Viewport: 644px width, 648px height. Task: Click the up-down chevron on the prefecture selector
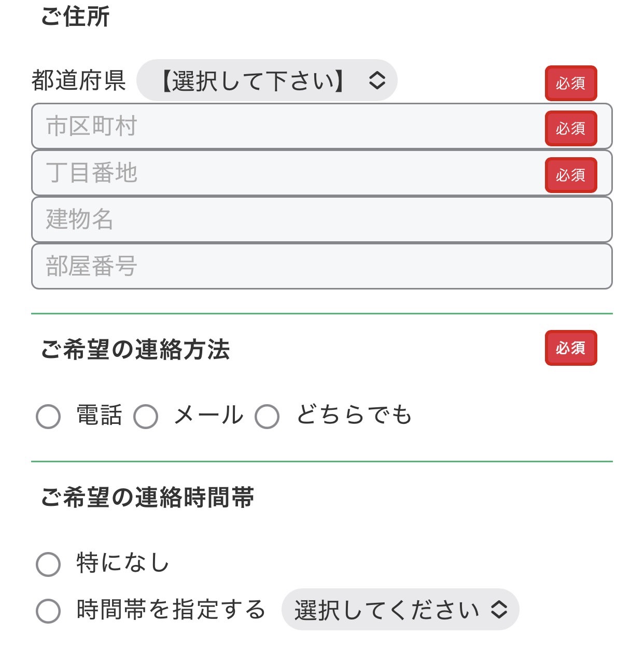click(x=377, y=80)
